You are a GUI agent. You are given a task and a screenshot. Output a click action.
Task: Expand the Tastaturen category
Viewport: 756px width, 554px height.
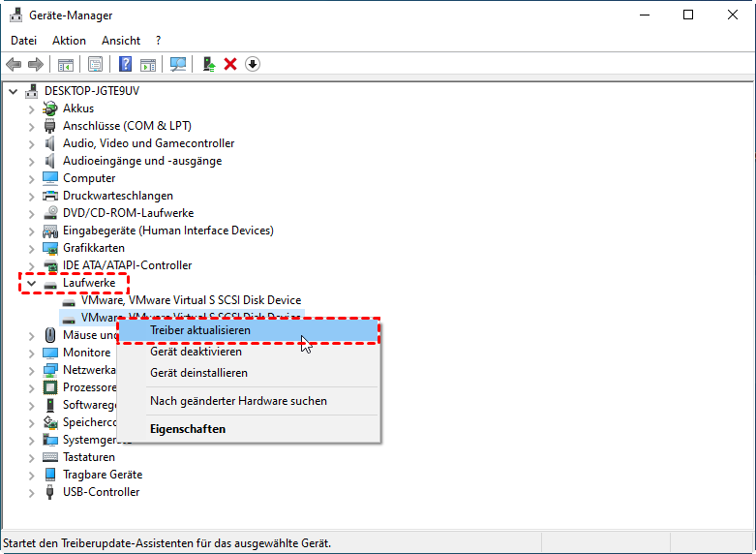click(31, 457)
